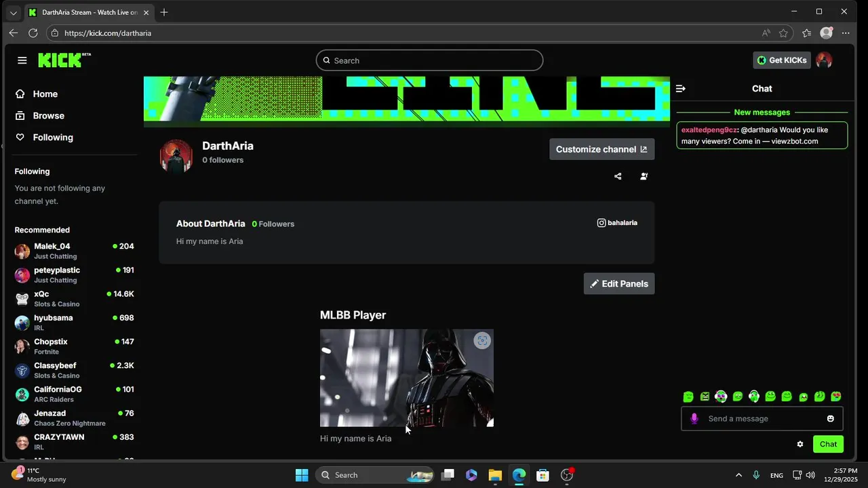The image size is (868, 488).
Task: Refresh the page
Action: [33, 33]
